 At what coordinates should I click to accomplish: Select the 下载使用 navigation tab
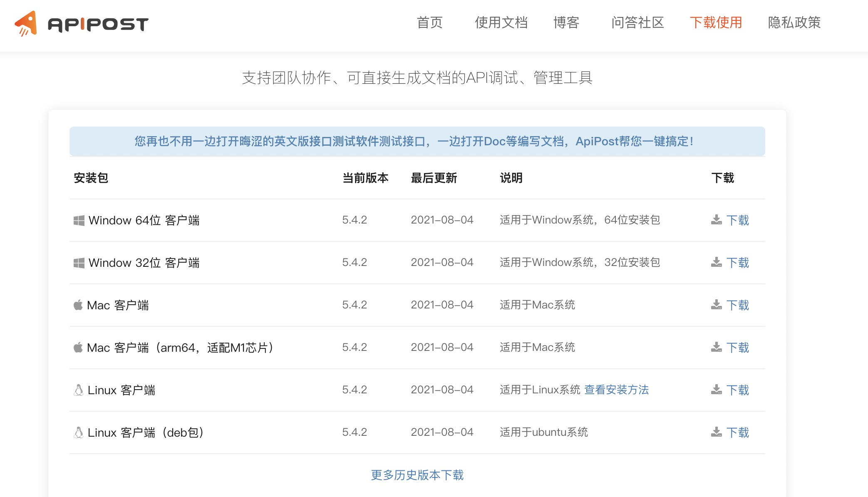pos(716,22)
